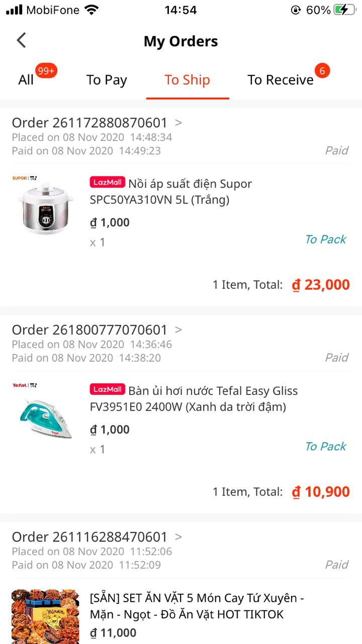Expand order 261800777070601 details chevron

pos(178,330)
